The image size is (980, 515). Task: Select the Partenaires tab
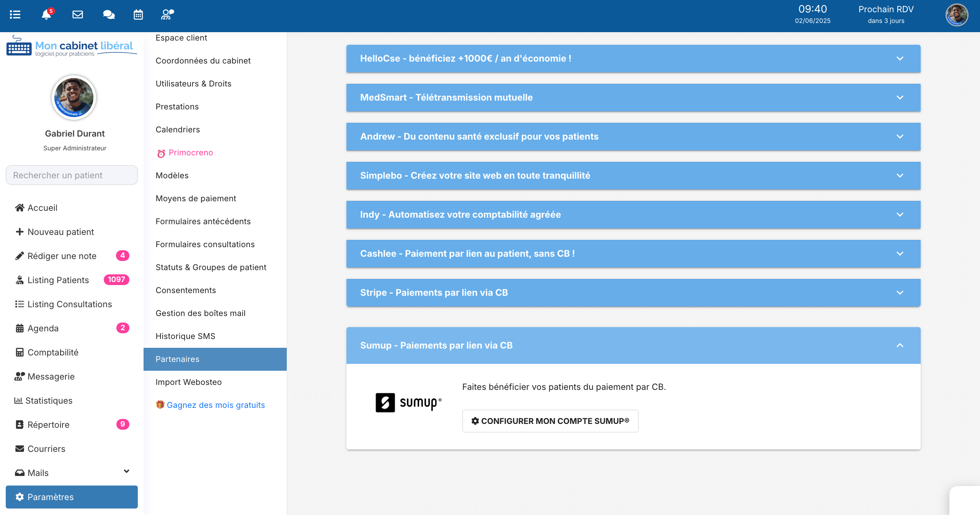pos(215,359)
